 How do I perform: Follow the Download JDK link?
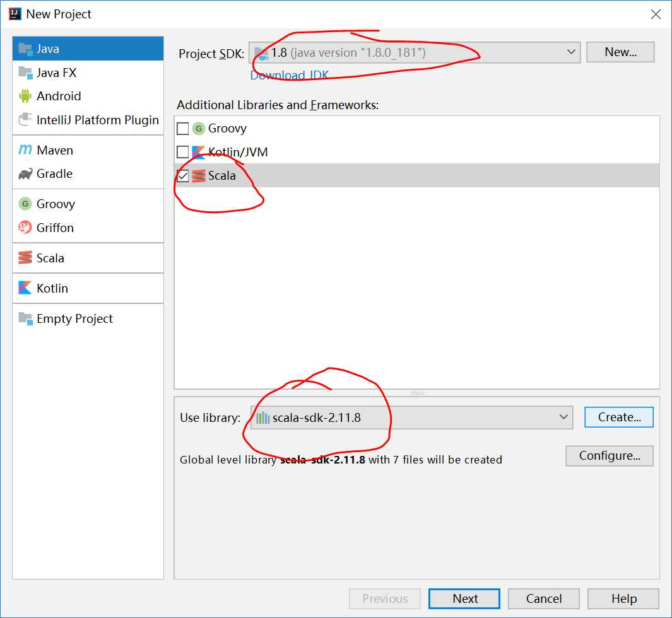tap(289, 76)
